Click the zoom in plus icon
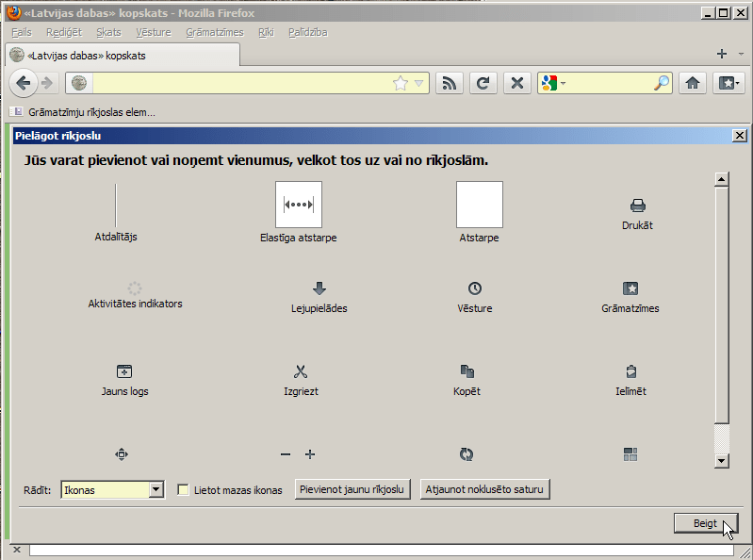This screenshot has width=753, height=560. pos(310,454)
